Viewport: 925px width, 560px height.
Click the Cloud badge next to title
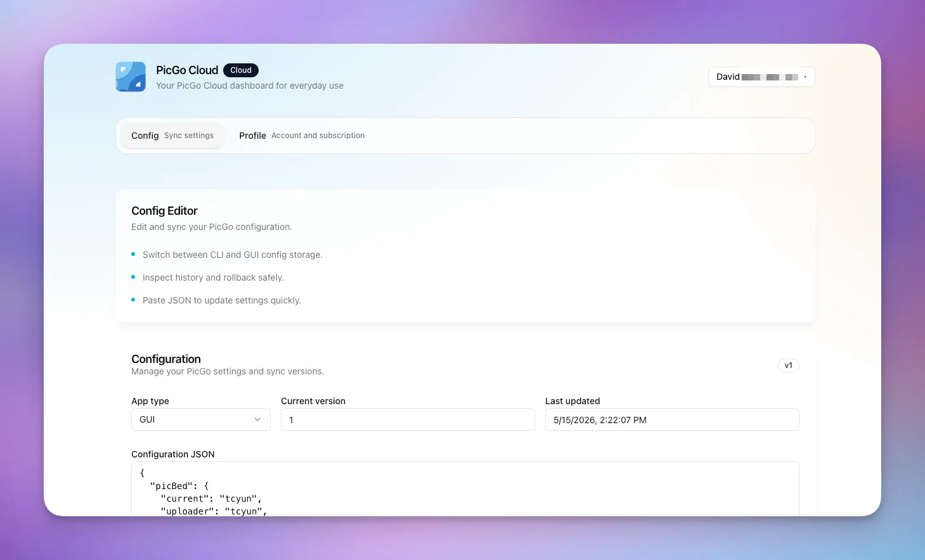coord(241,70)
